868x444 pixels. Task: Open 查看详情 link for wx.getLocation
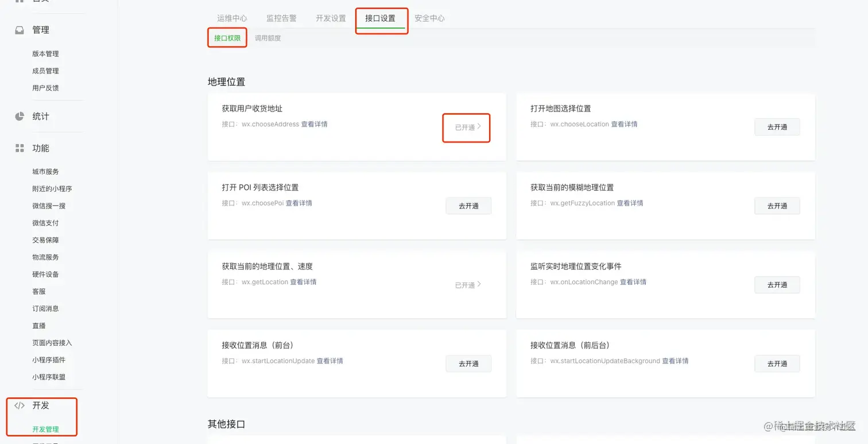(303, 282)
